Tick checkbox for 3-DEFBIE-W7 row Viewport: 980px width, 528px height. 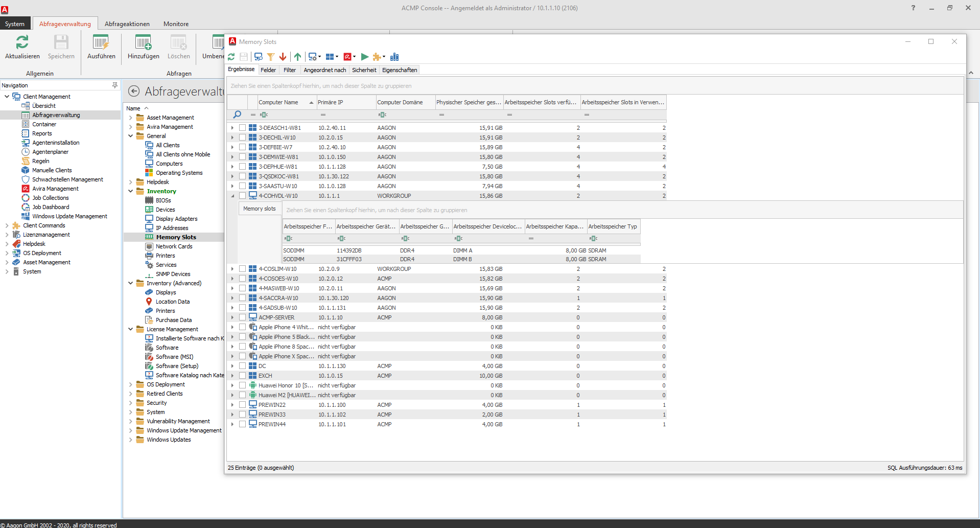tap(243, 147)
